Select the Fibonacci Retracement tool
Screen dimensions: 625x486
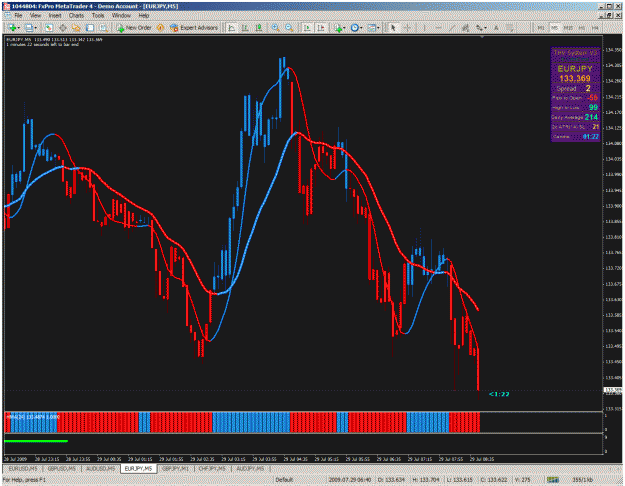[479, 28]
